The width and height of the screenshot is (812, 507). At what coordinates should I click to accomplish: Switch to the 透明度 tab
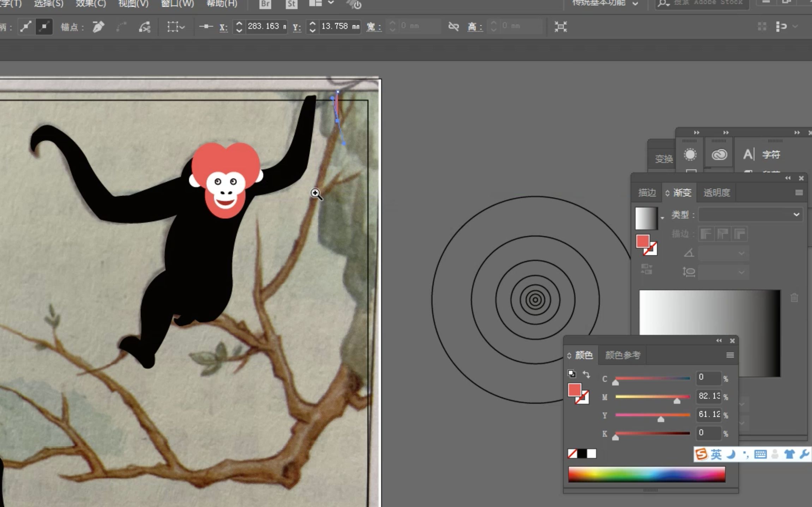[x=716, y=193]
